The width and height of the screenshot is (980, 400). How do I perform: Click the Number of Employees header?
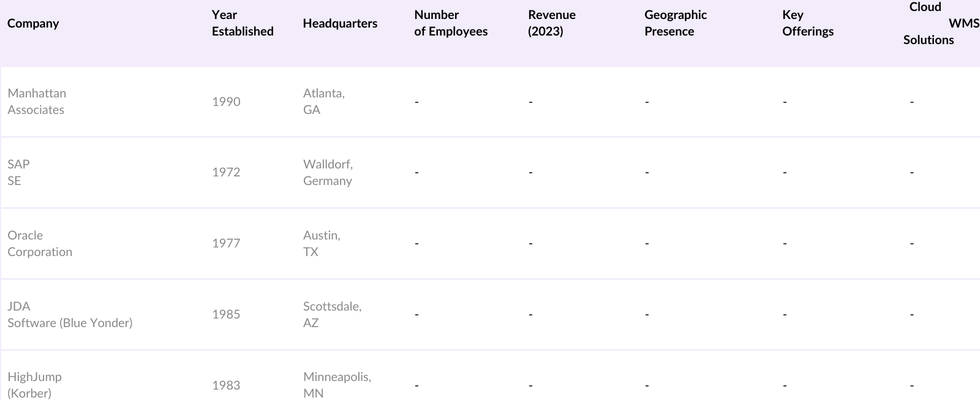click(x=451, y=23)
